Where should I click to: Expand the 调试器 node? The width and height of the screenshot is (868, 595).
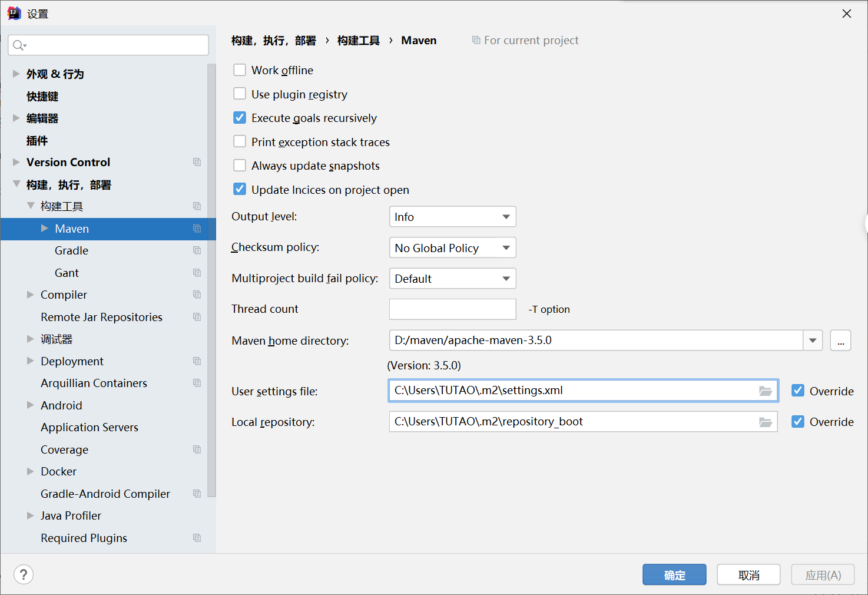[30, 339]
